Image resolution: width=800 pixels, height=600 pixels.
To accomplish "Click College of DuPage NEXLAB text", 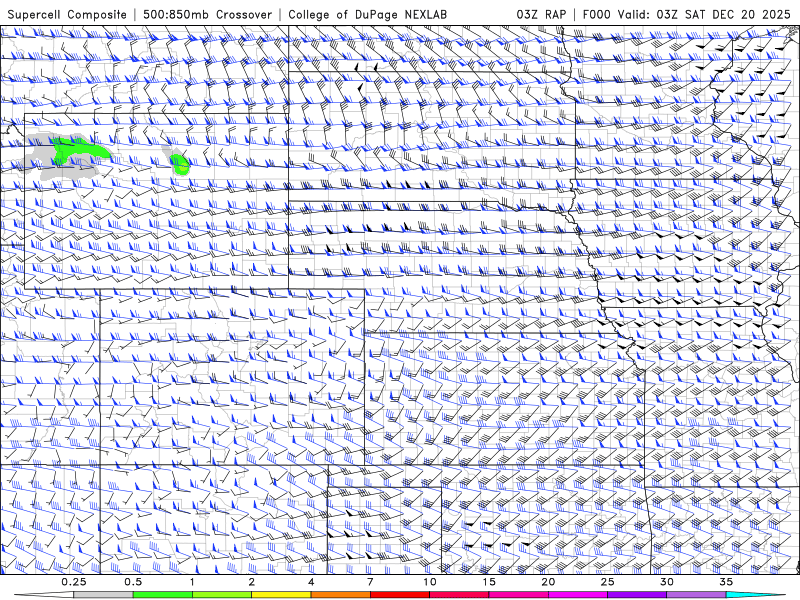I will [x=367, y=14].
